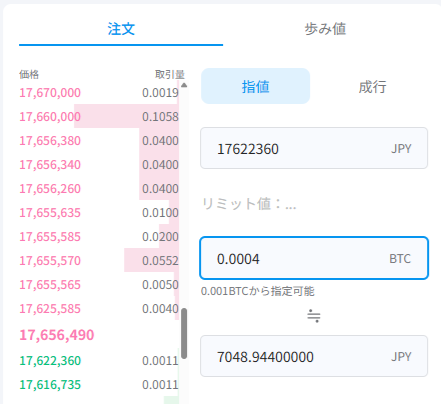The height and width of the screenshot is (404, 441).
Task: Click the price input showing 17622360
Action: click(314, 148)
